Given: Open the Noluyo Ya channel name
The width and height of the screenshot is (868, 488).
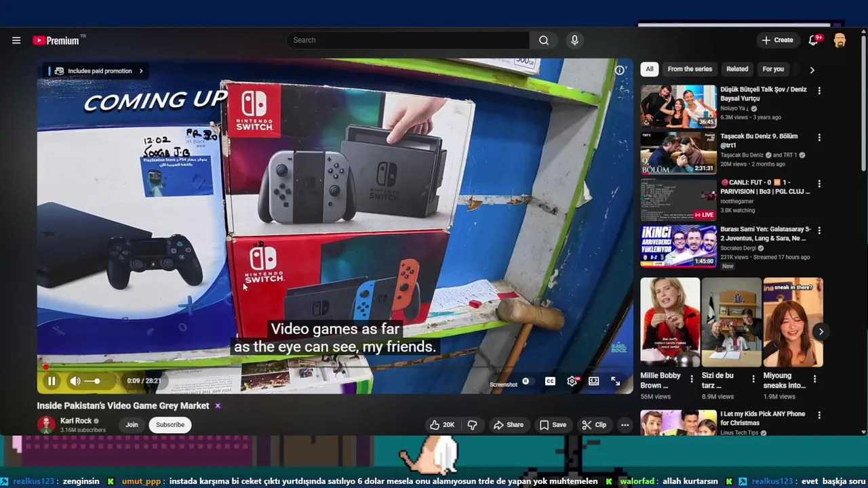Looking at the screenshot, I should point(734,108).
